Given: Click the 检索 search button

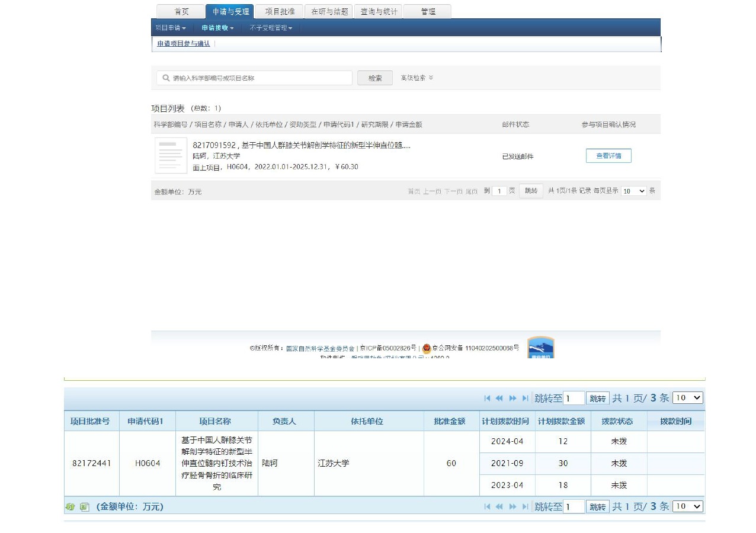Looking at the screenshot, I should [x=375, y=78].
